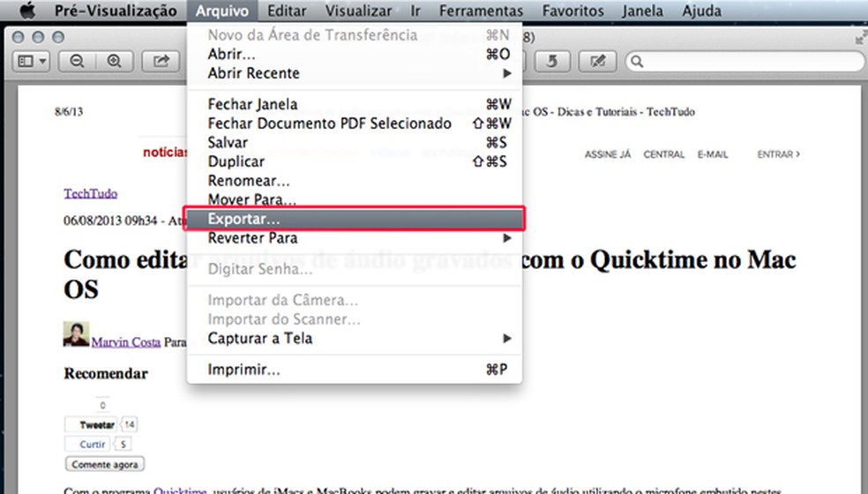The width and height of the screenshot is (868, 494).
Task: Choose Mover Para... from the menu
Action: [x=355, y=198]
